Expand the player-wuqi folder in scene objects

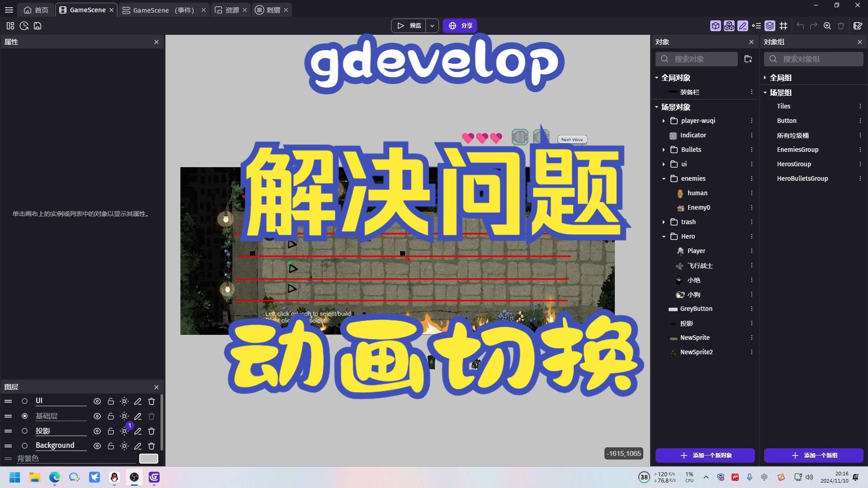[x=664, y=120]
